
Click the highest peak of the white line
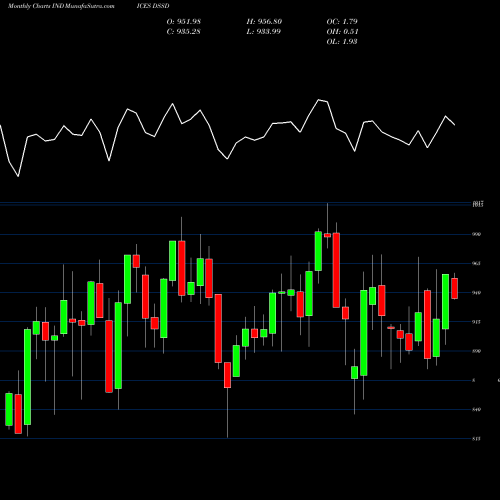pyautogui.click(x=319, y=100)
